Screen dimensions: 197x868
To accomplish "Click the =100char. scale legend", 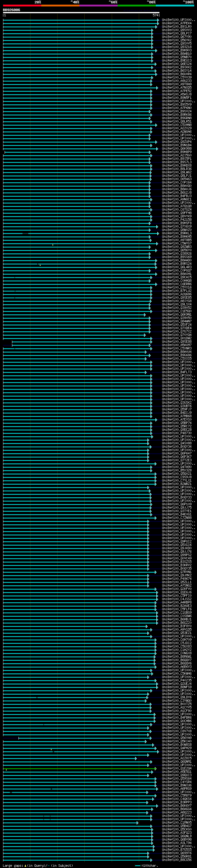I will (147, 866).
